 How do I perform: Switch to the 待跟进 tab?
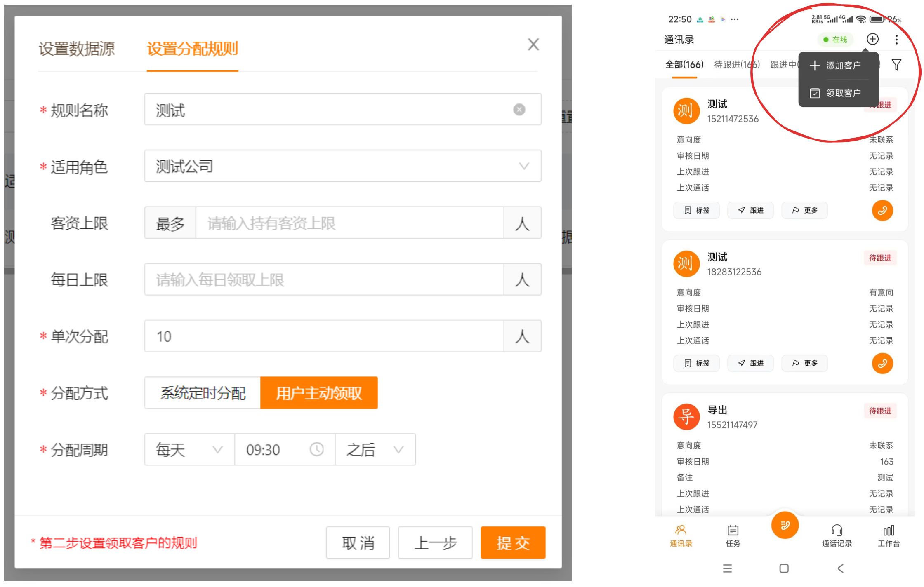coord(736,65)
